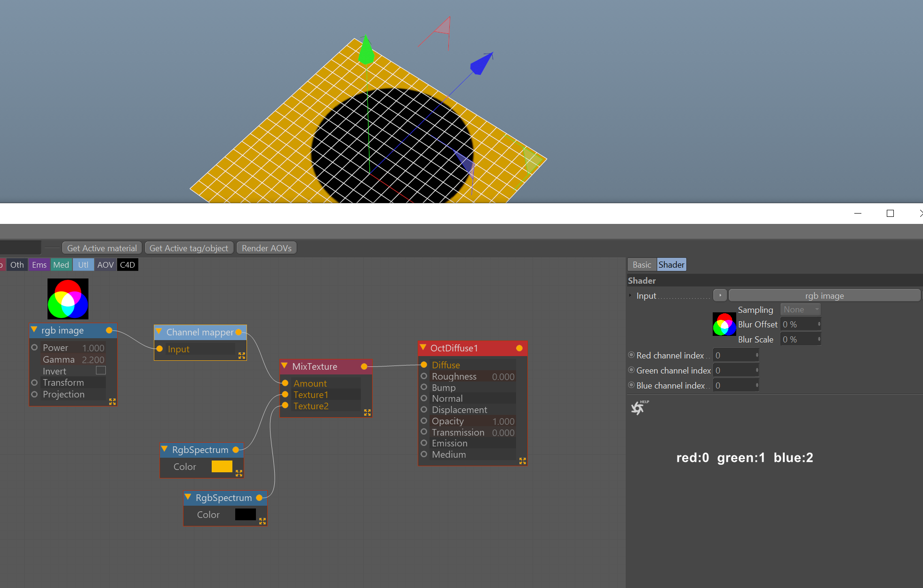The image size is (923, 588).
Task: Click MixTexture Texture1 input port
Action: [285, 394]
